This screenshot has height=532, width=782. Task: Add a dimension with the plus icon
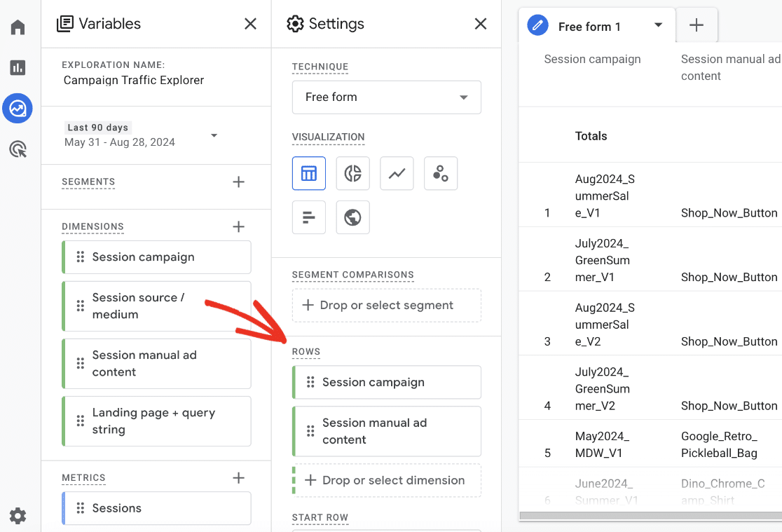pyautogui.click(x=238, y=226)
